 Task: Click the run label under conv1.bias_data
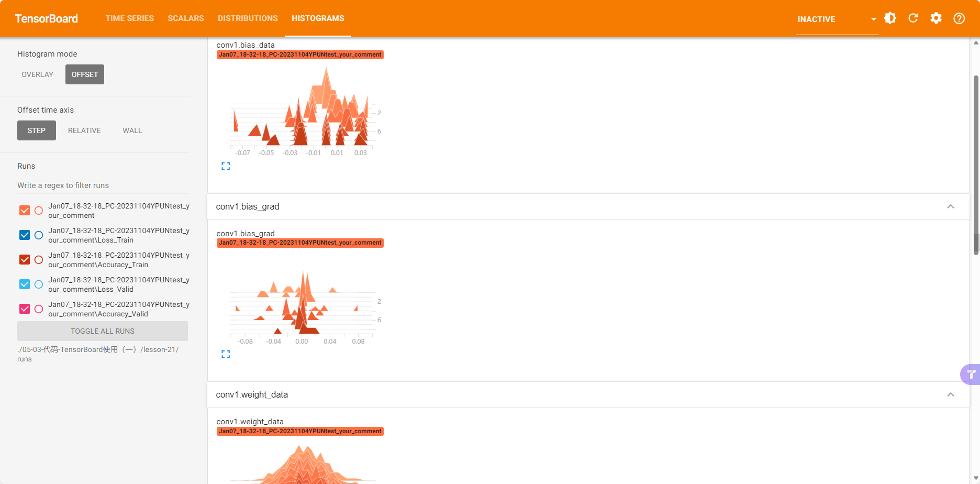click(x=300, y=54)
